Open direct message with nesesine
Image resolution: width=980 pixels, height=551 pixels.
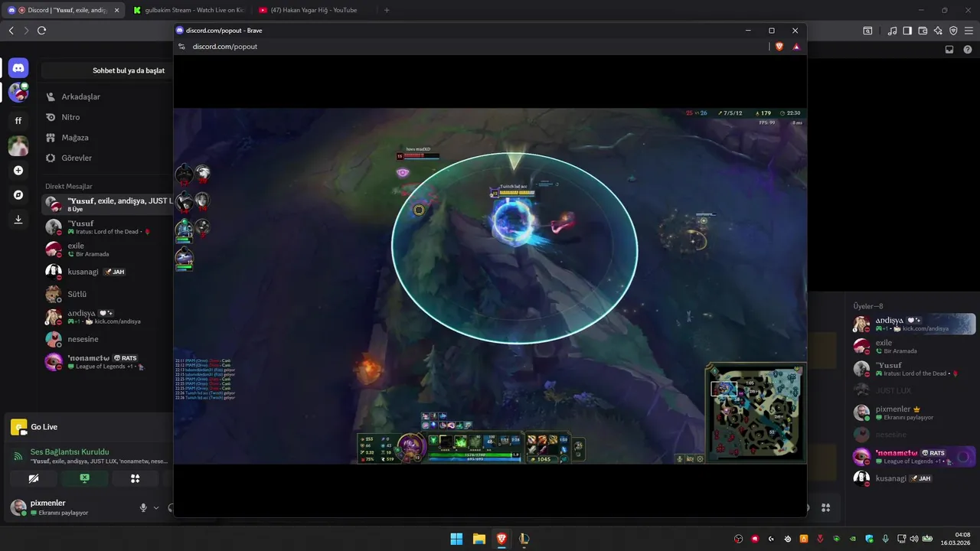click(x=107, y=339)
